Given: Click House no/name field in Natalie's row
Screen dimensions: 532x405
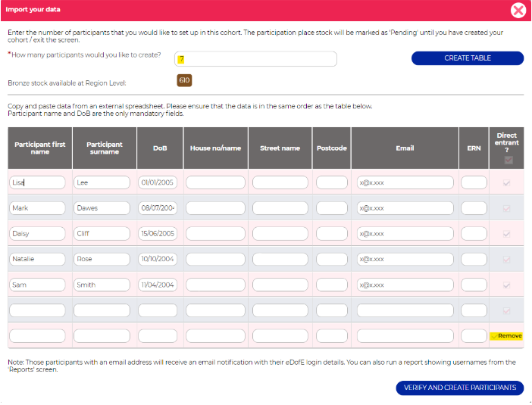Looking at the screenshot, I should [215, 259].
